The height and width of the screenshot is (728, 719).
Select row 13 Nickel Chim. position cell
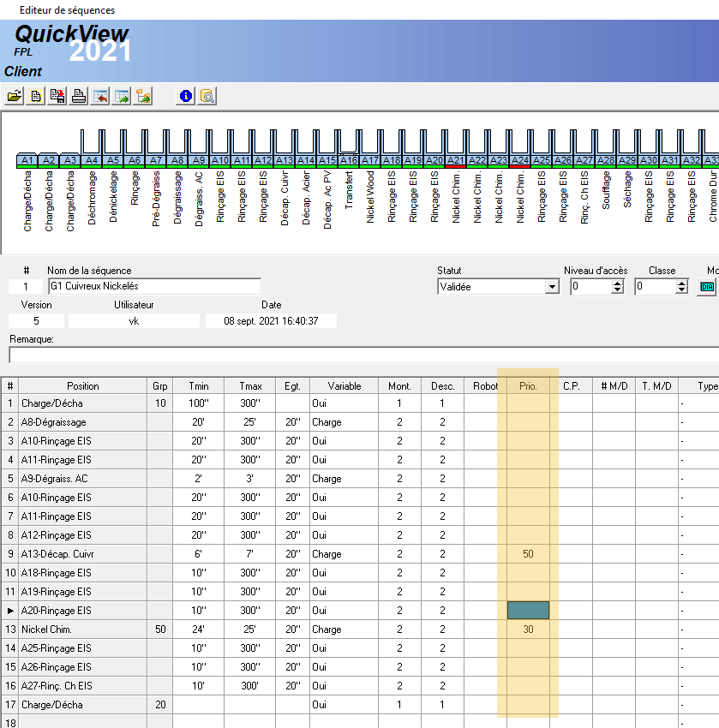pyautogui.click(x=82, y=630)
